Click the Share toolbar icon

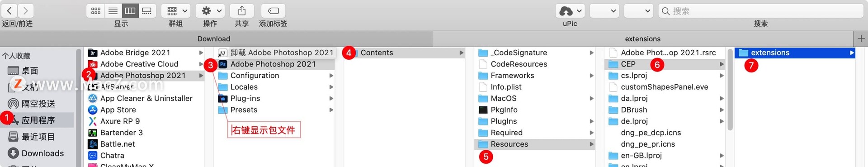pyautogui.click(x=242, y=10)
